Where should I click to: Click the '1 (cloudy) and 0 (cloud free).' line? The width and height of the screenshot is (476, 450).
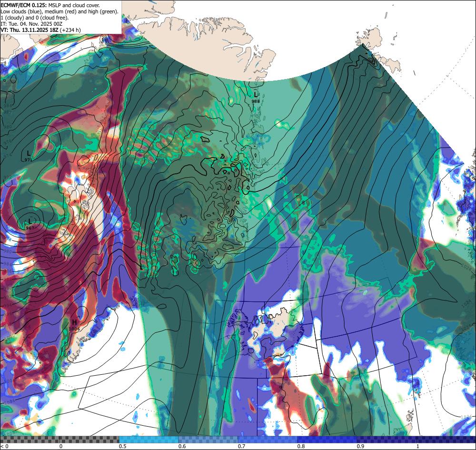point(35,18)
